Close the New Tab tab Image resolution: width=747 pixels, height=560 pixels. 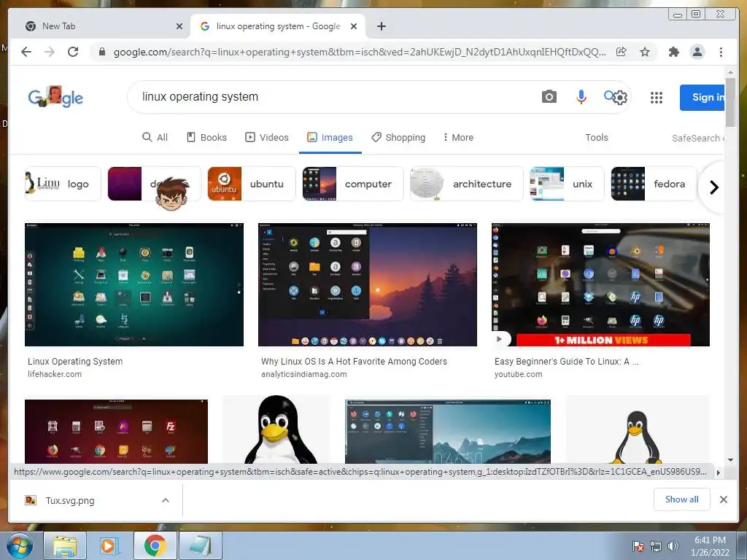click(x=179, y=26)
